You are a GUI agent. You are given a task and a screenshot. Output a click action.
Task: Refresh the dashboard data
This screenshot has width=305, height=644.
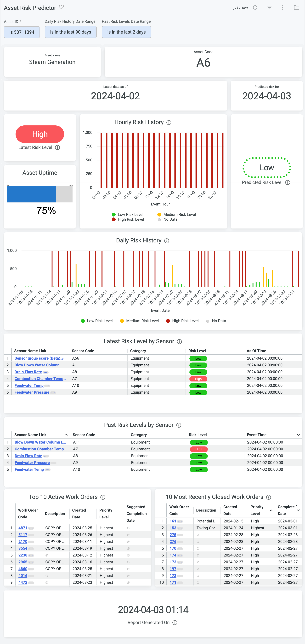[255, 7]
